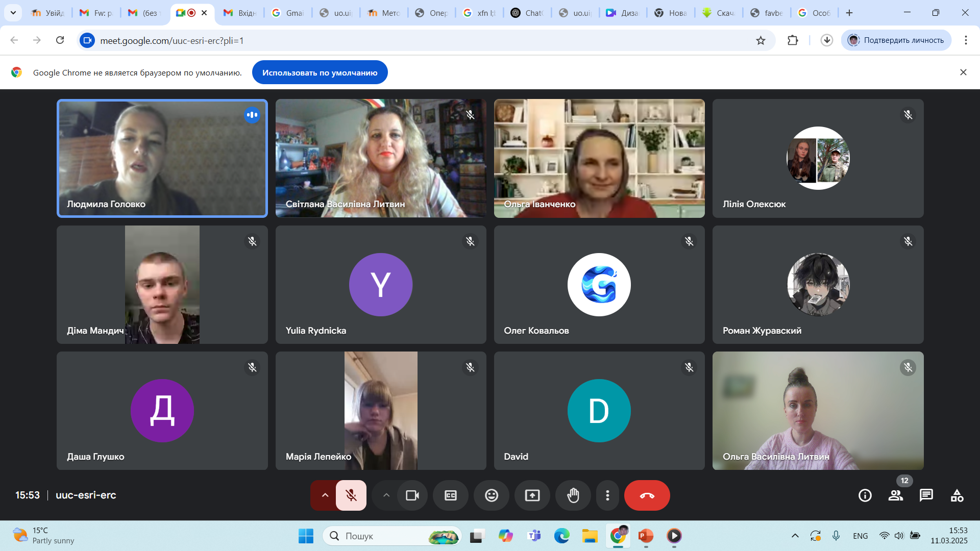Click the 'Подтвердить личность' profile button
Screen dimensions: 980x551
(x=896, y=40)
